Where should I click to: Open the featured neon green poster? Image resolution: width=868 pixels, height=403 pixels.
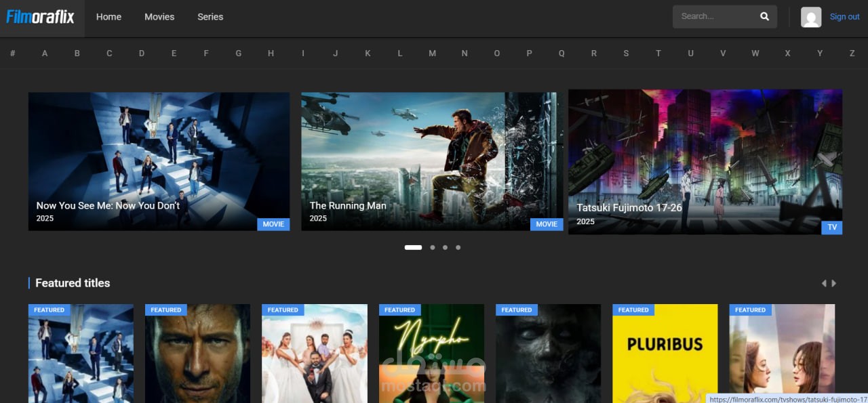[431, 354]
